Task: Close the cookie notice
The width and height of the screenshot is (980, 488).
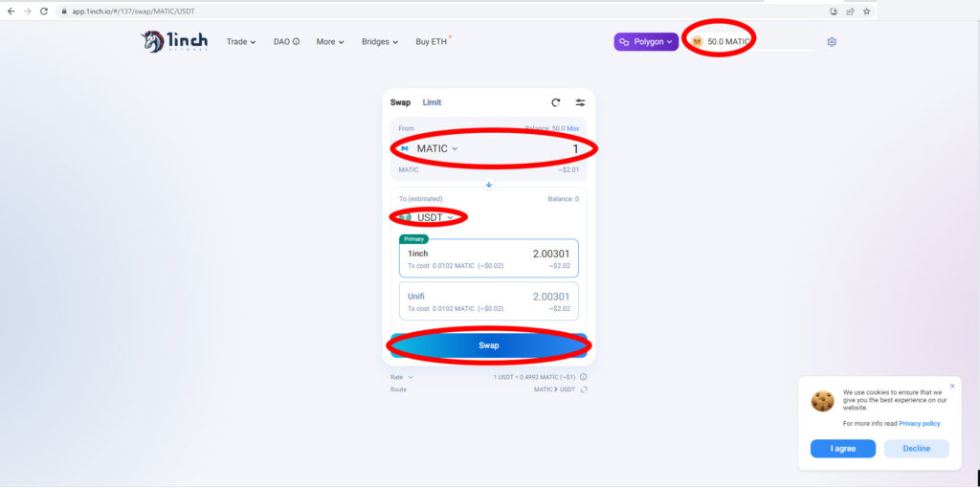Action: 952,387
